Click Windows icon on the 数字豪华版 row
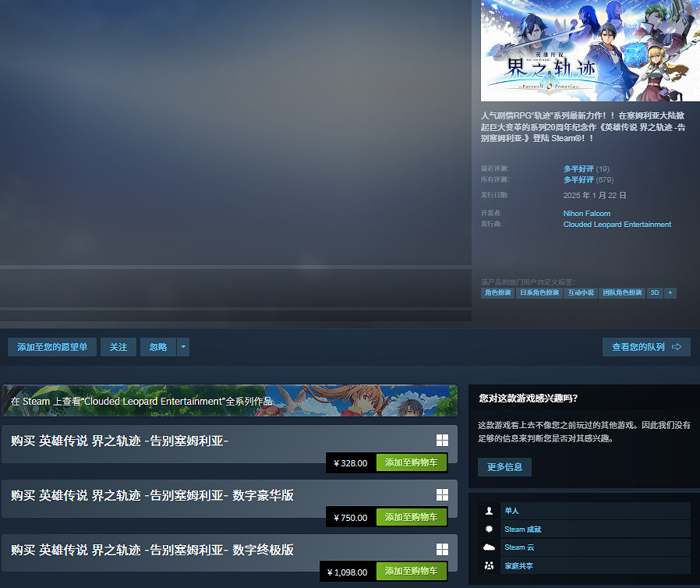The height and width of the screenshot is (588, 700). (442, 494)
